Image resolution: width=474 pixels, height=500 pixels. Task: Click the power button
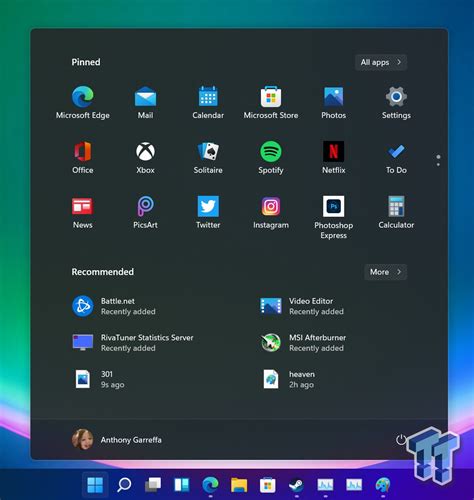(x=401, y=440)
